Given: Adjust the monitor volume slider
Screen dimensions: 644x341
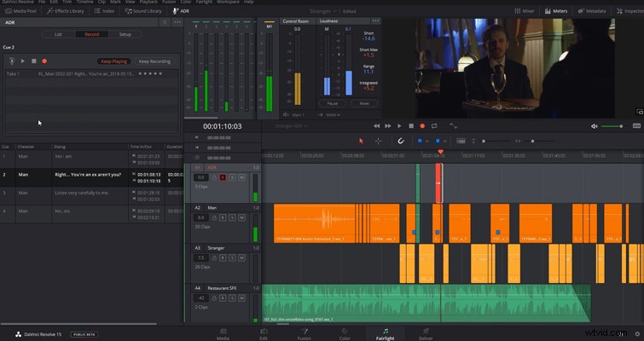Looking at the screenshot, I should pyautogui.click(x=612, y=126).
